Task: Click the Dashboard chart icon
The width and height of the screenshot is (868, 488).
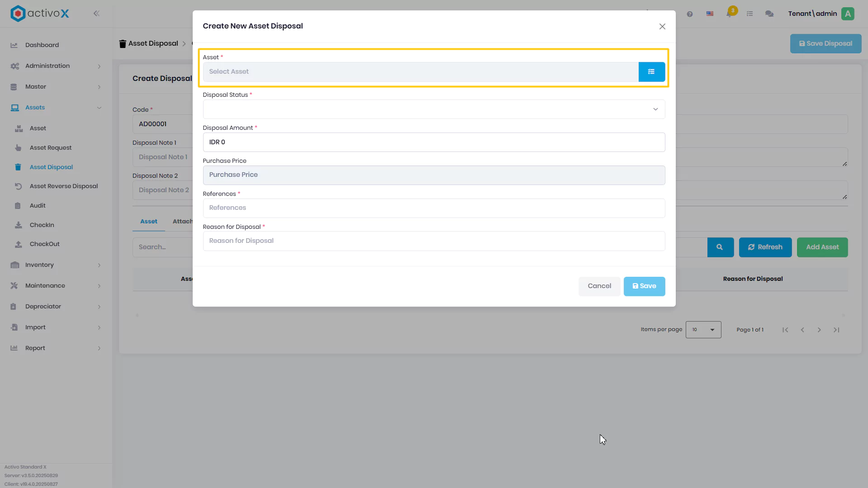Action: 14,45
